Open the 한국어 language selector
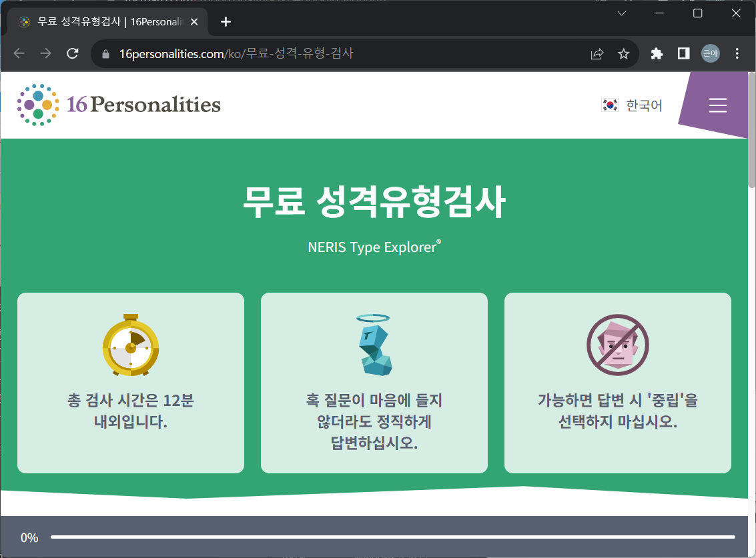Screen dimensions: 756x558 644,105
